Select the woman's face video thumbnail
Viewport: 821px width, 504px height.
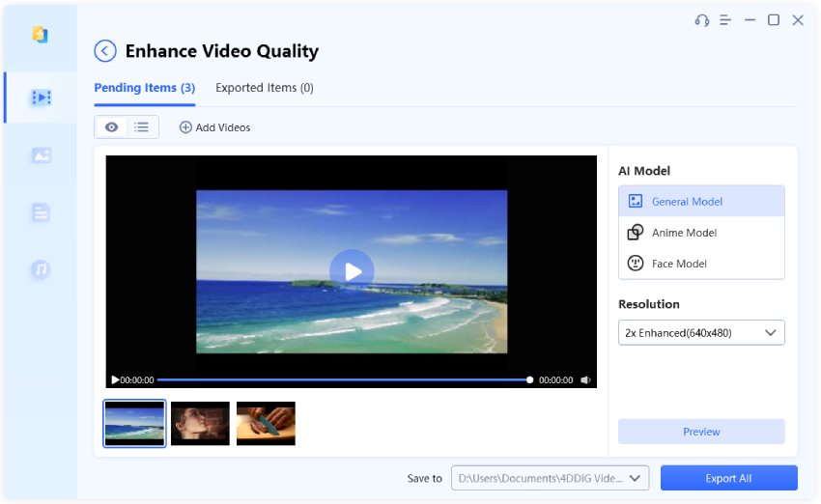pos(200,424)
